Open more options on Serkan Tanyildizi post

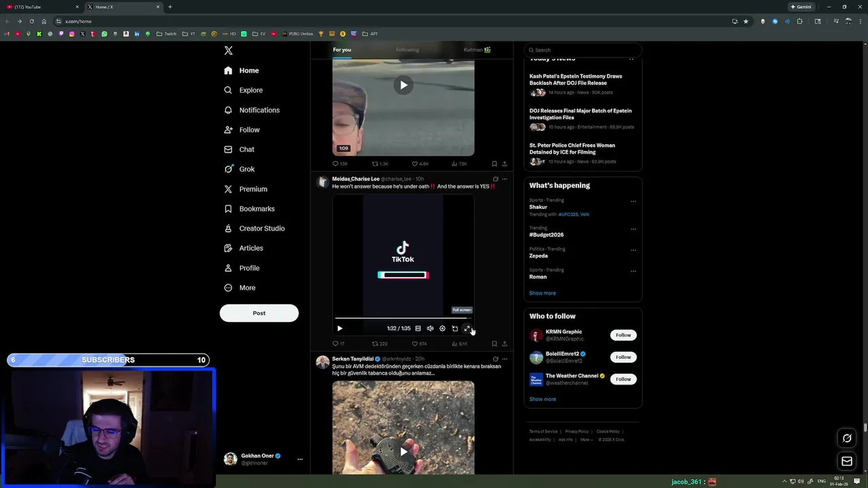click(x=505, y=359)
